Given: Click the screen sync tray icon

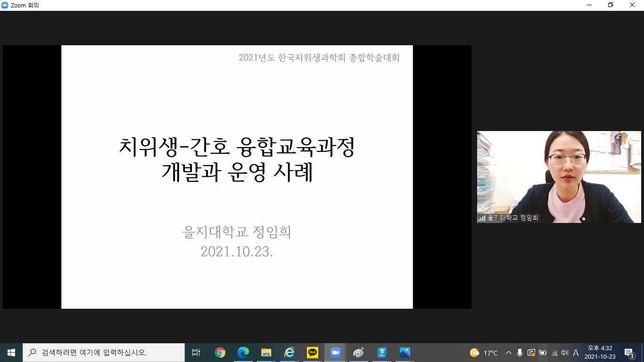Looking at the screenshot, I should 531,353.
